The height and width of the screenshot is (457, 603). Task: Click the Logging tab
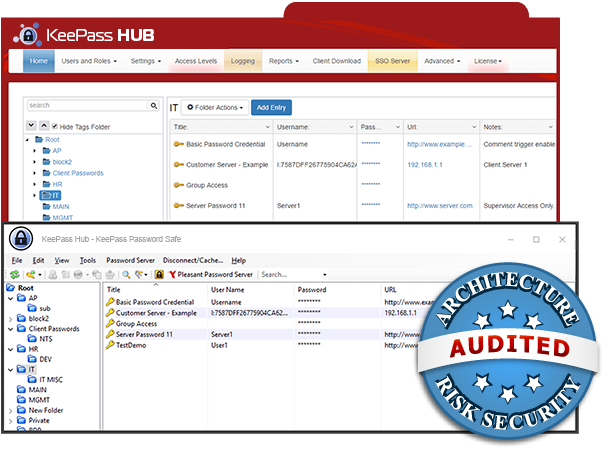click(243, 61)
